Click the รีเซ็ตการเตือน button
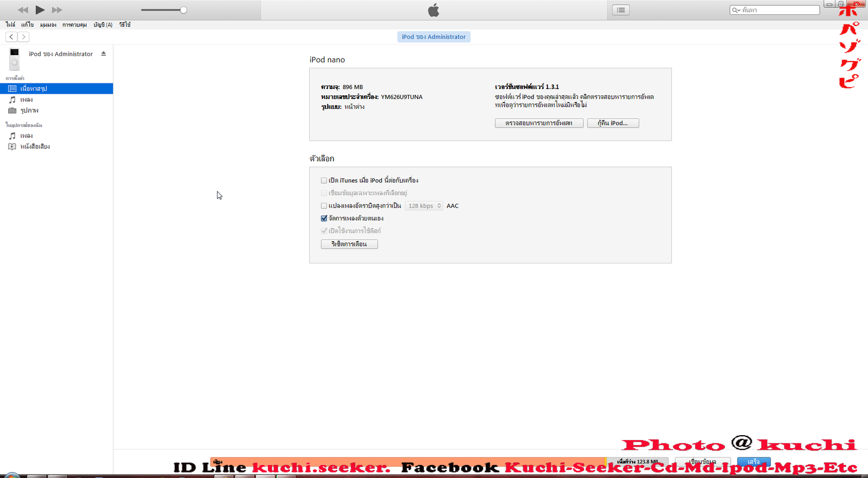 tap(349, 244)
